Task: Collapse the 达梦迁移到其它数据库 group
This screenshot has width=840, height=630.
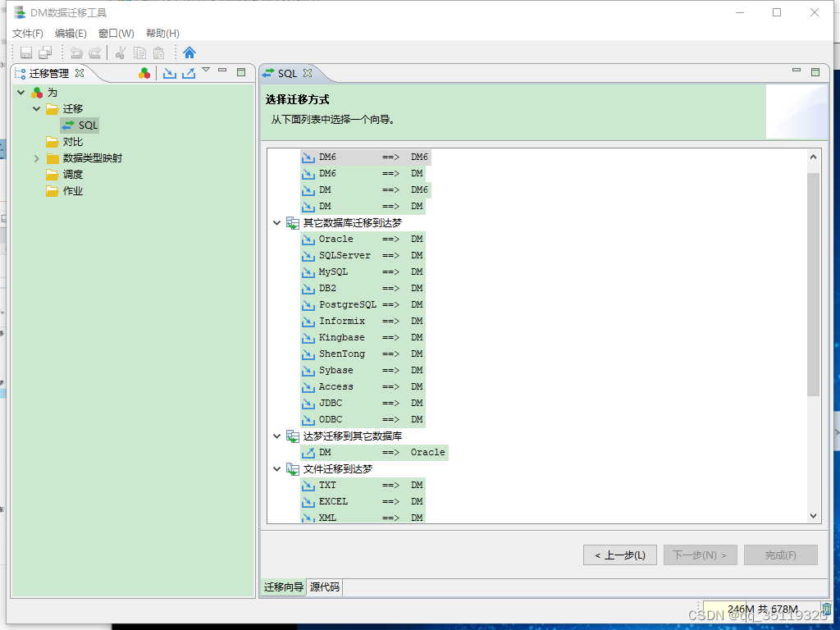Action: (x=277, y=436)
